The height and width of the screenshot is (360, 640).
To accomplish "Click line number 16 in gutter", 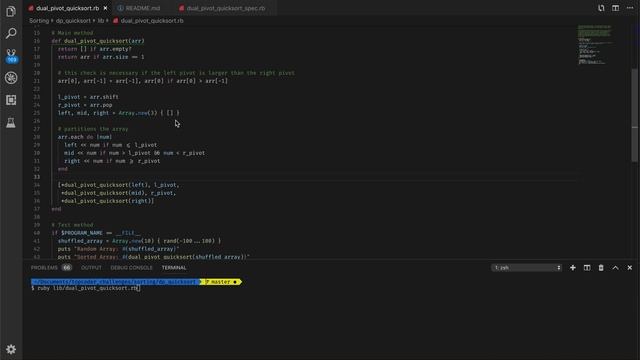I will 37,41.
